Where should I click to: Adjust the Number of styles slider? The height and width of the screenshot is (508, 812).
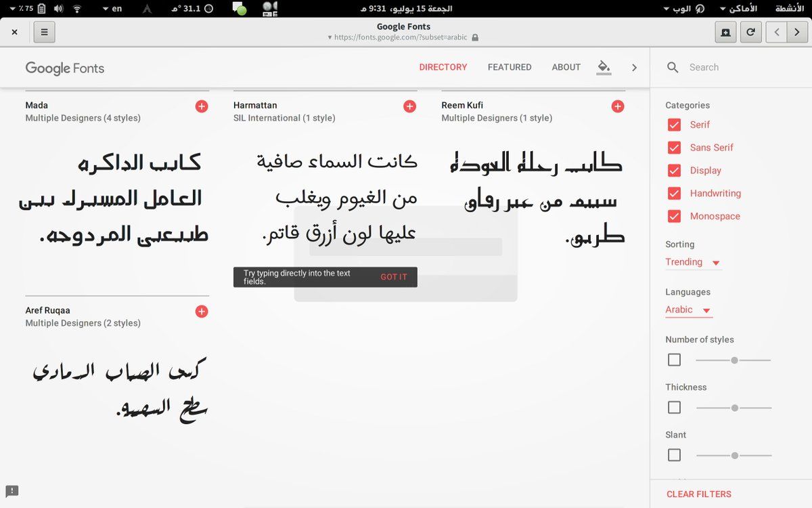point(734,360)
